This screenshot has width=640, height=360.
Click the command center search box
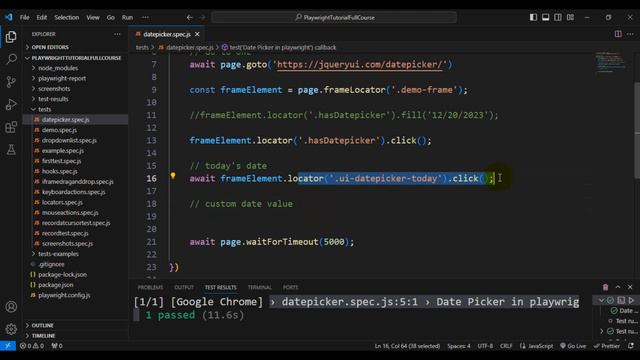pos(334,18)
